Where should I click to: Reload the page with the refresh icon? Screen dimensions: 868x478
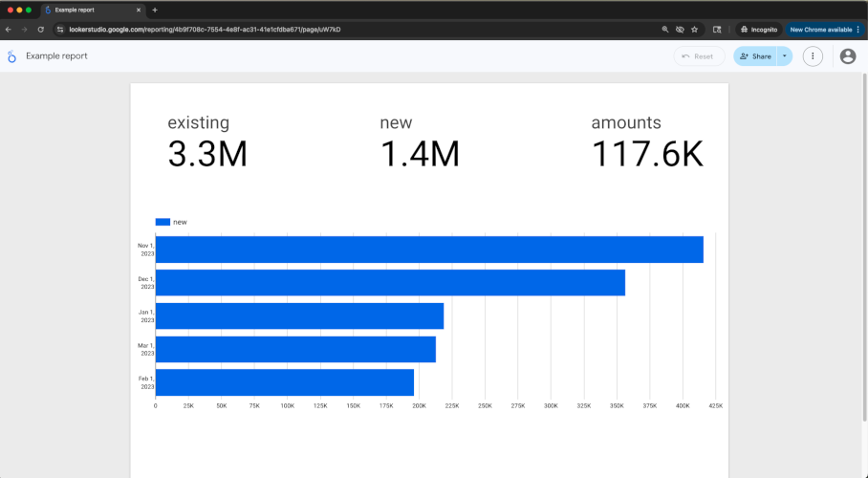[x=40, y=30]
